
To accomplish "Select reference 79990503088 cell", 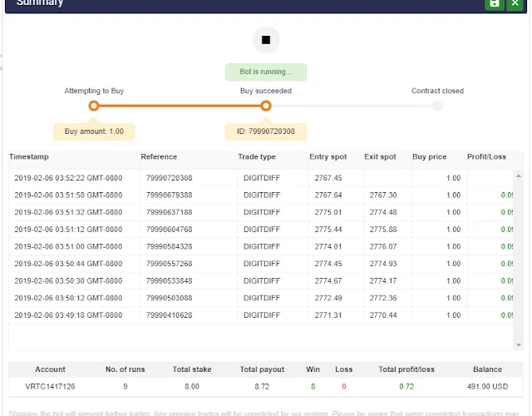I will 169,298.
